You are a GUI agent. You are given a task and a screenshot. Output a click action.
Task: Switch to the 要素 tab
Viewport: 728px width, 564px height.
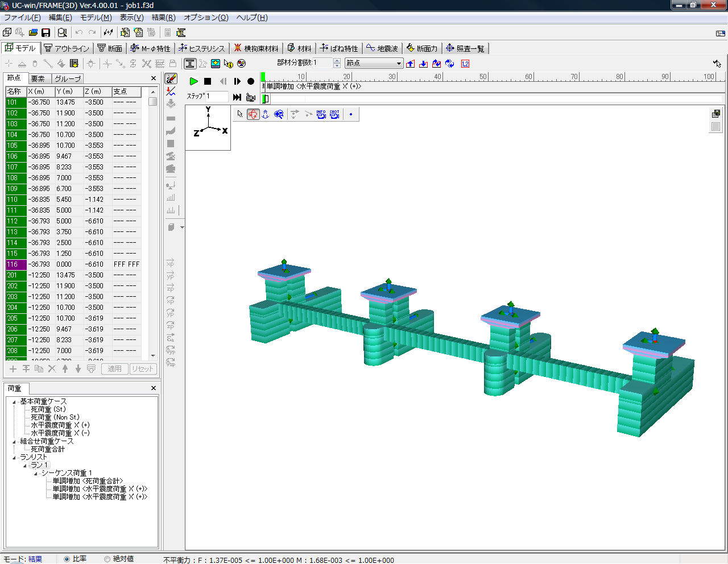click(x=38, y=78)
